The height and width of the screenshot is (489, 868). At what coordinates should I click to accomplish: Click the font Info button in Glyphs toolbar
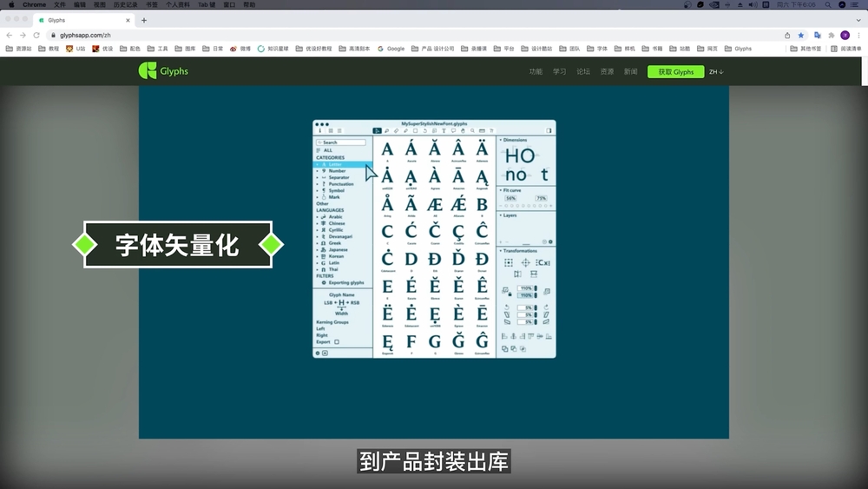(x=320, y=130)
